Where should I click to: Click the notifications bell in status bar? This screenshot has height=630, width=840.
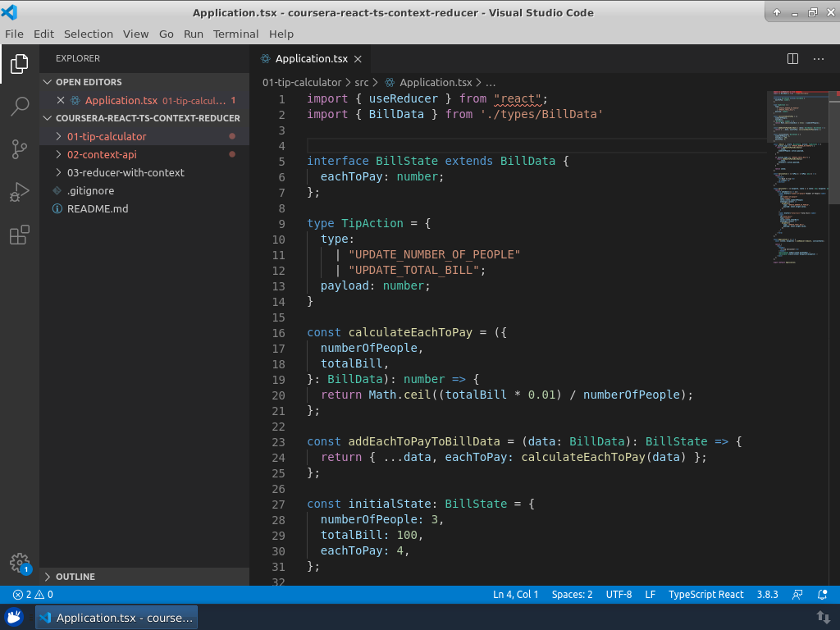[x=824, y=595]
